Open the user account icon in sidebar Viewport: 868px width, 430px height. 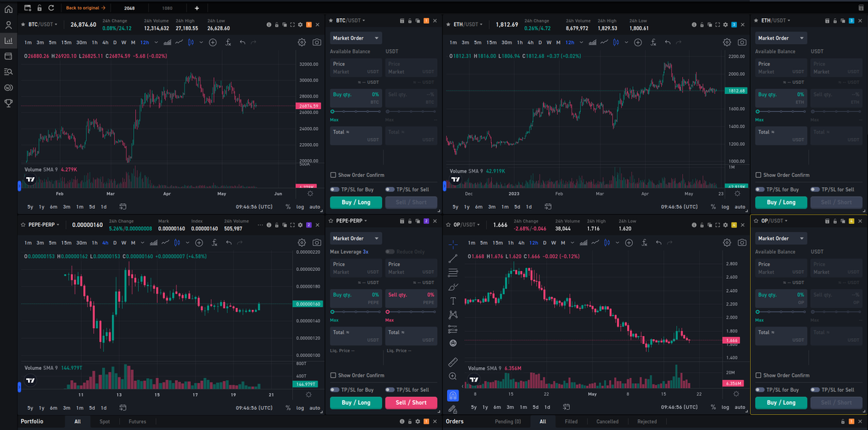[9, 25]
